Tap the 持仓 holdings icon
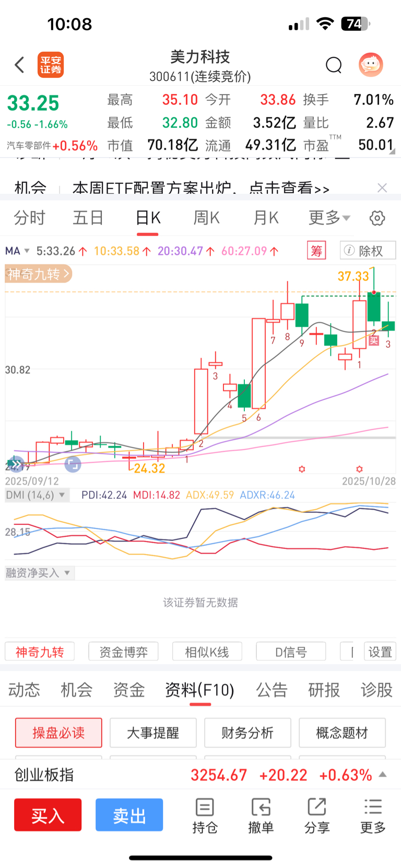 [205, 816]
